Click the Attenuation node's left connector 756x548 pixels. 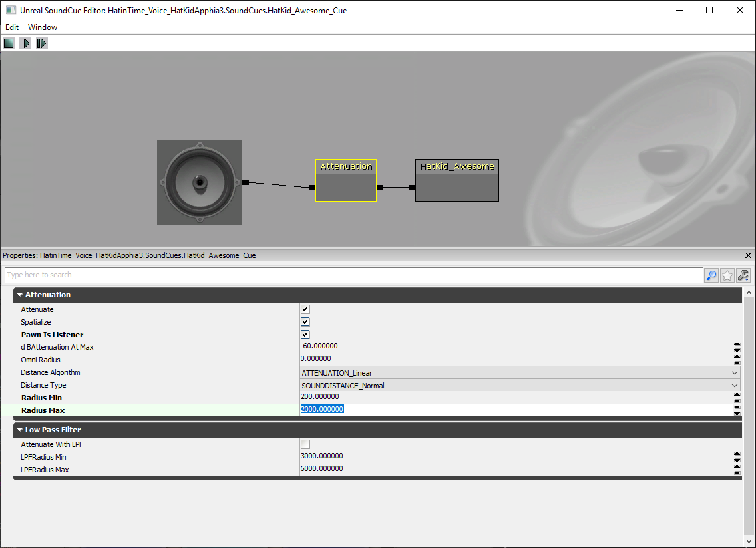click(x=312, y=188)
